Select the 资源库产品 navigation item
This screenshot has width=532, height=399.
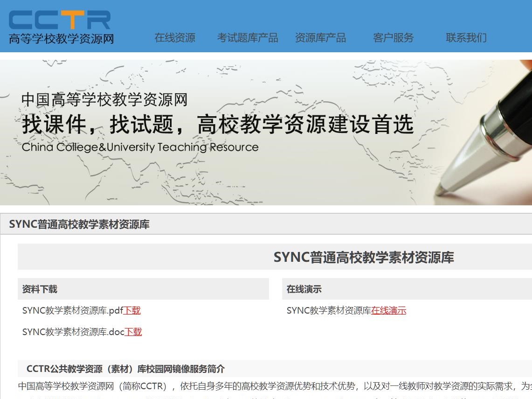(321, 38)
